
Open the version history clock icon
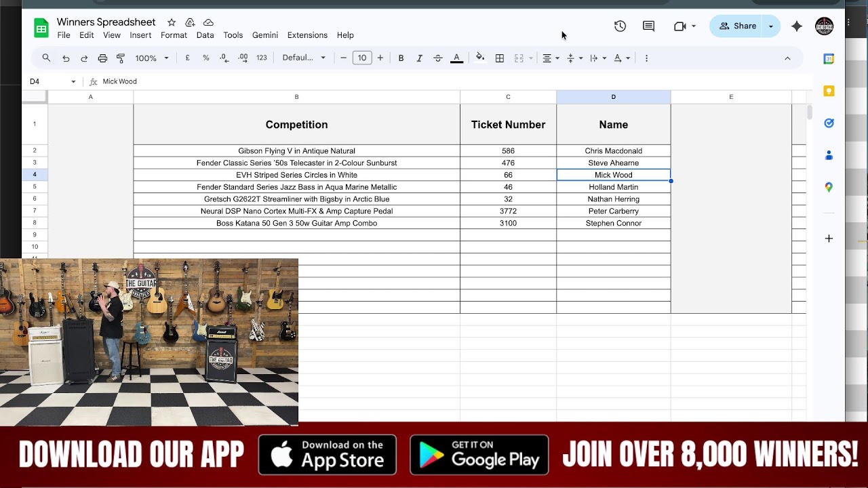pyautogui.click(x=620, y=26)
